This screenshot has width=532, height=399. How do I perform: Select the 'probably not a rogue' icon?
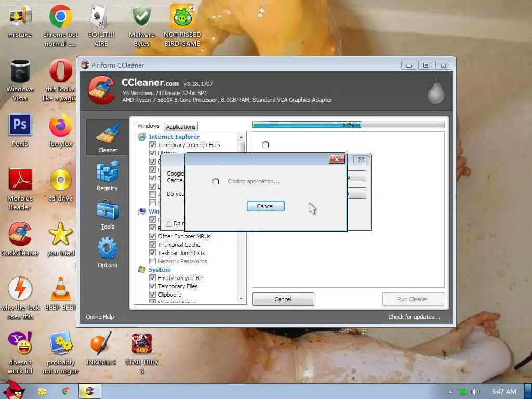(x=60, y=353)
